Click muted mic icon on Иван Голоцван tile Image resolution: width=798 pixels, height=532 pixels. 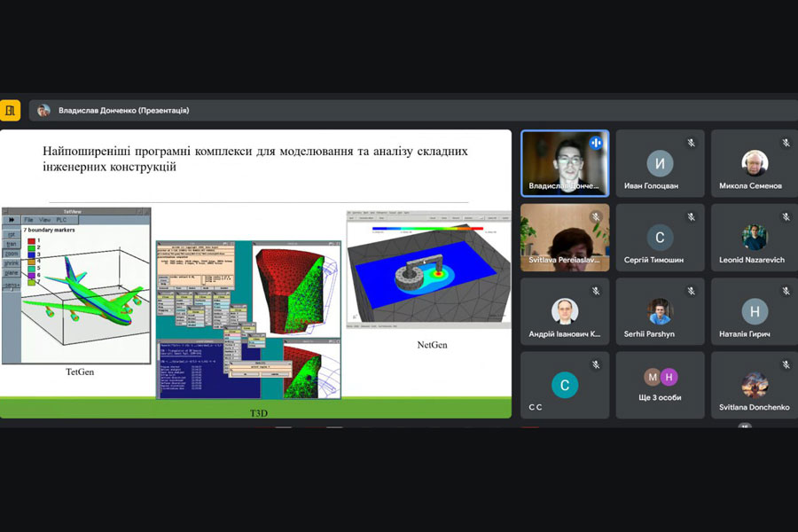(x=691, y=143)
